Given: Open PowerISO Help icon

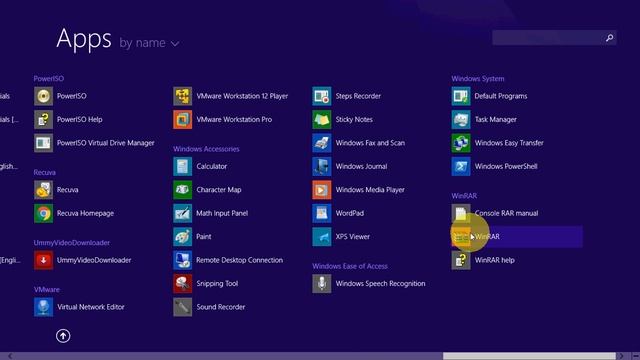Looking at the screenshot, I should pyautogui.click(x=43, y=120).
